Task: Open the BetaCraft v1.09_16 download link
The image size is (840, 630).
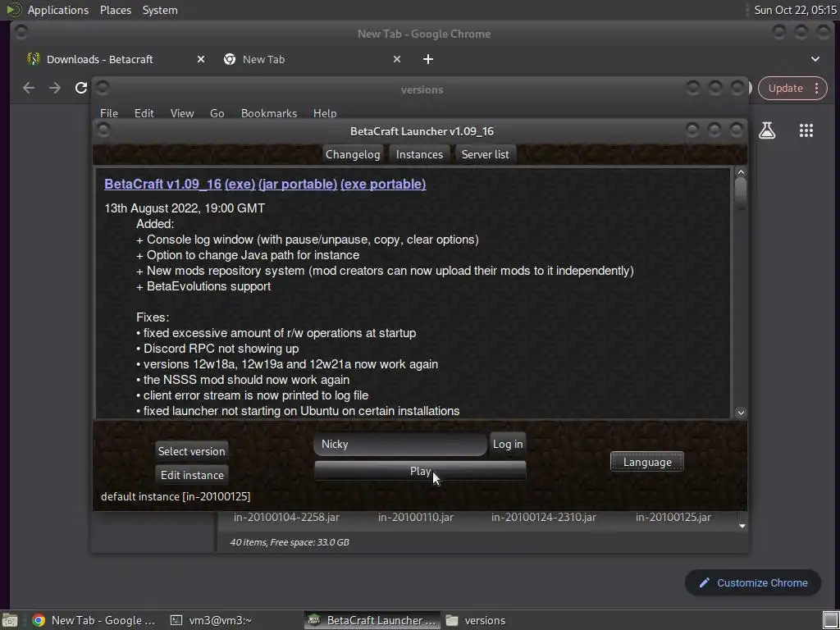Action: point(163,184)
